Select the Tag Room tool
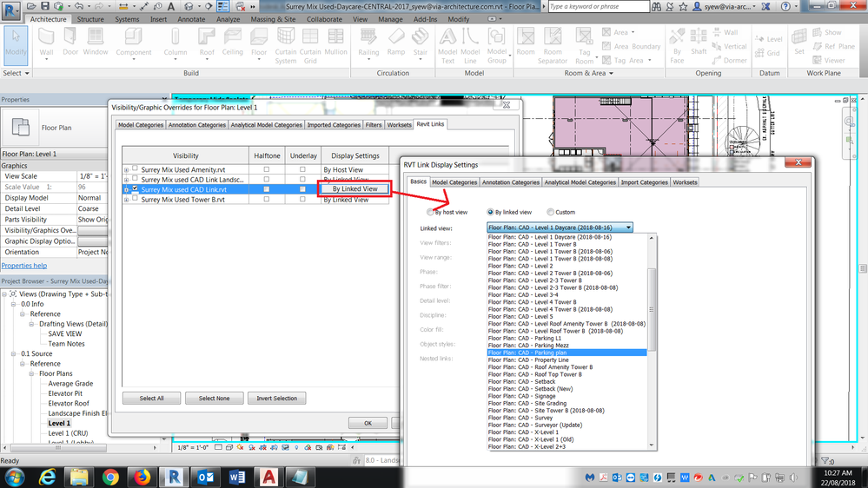This screenshot has height=488, width=868. (x=584, y=45)
